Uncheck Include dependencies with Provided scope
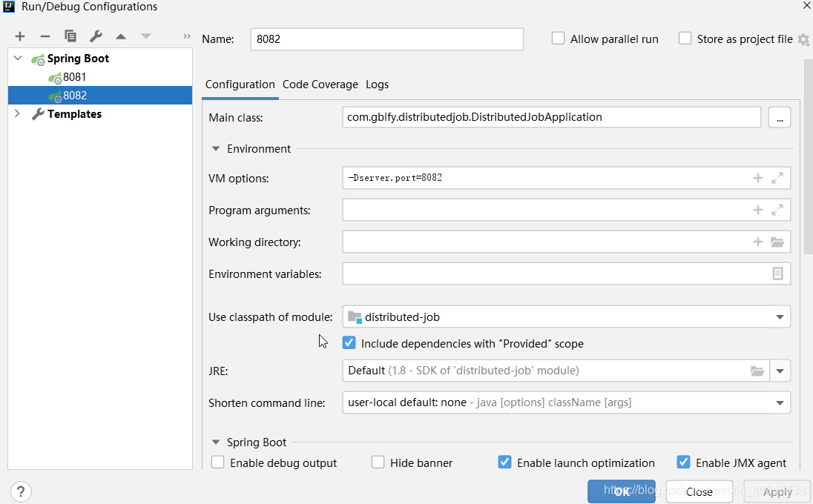This screenshot has width=813, height=504. (x=349, y=343)
